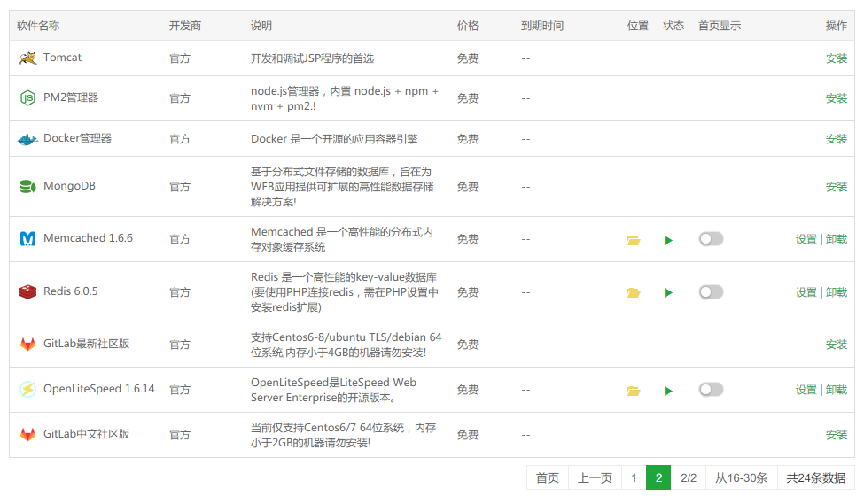The width and height of the screenshot is (864, 504).
Task: Toggle homepage display for Redis
Action: click(x=711, y=292)
